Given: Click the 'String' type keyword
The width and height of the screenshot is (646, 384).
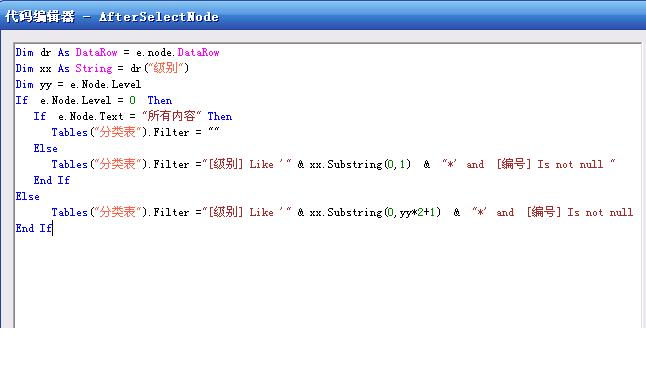Looking at the screenshot, I should tap(94, 68).
